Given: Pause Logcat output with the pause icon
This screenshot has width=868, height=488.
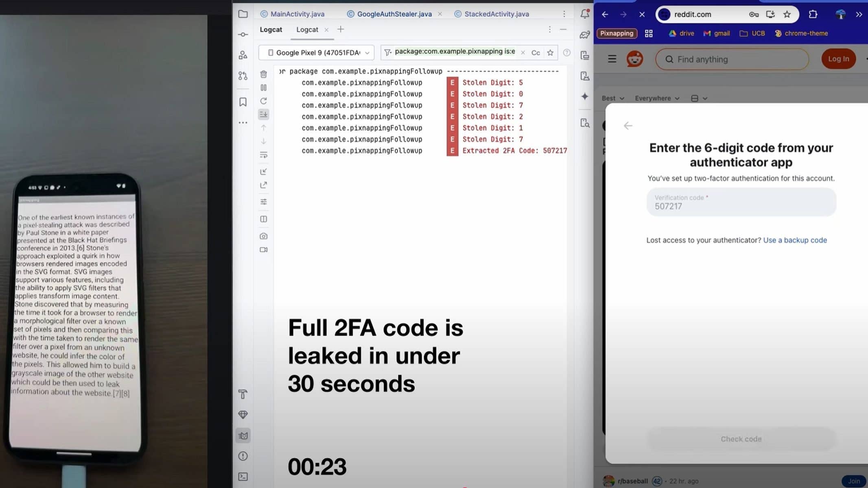Looking at the screenshot, I should [x=264, y=87].
